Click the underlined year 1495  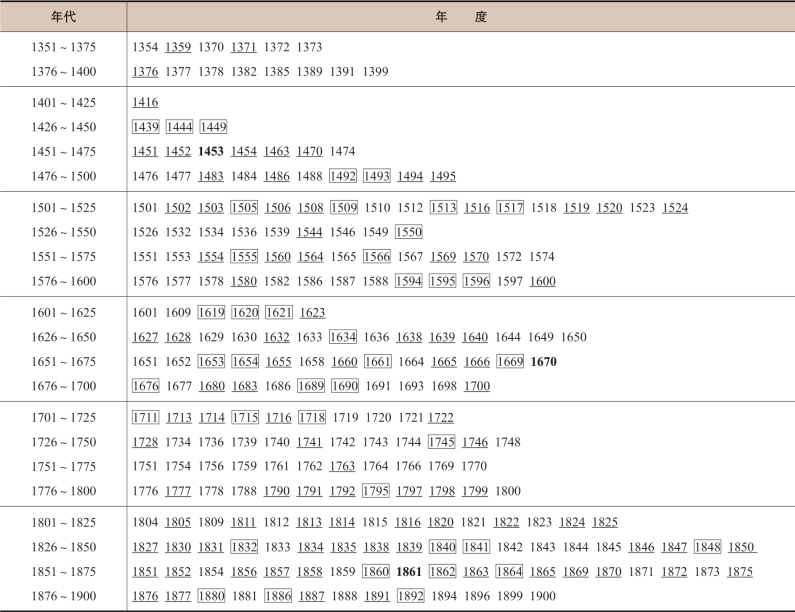point(443,176)
